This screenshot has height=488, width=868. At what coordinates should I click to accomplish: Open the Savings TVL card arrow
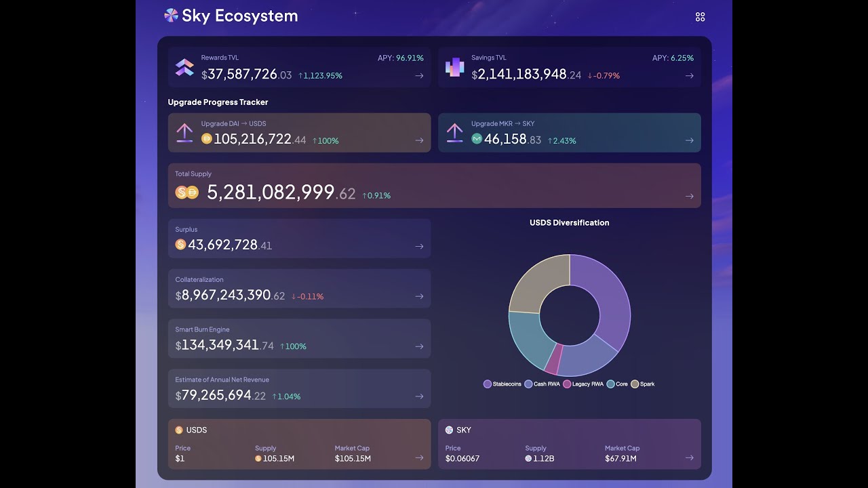click(x=689, y=76)
